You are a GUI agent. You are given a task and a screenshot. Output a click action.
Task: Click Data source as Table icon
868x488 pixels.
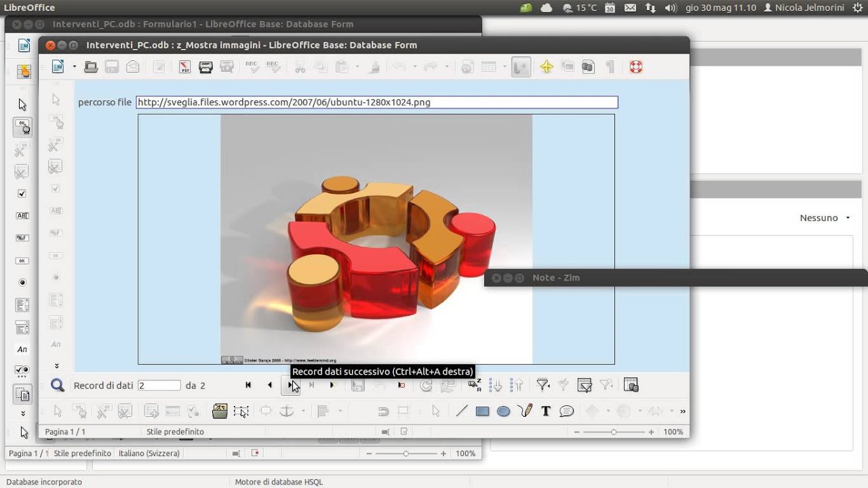click(x=631, y=385)
